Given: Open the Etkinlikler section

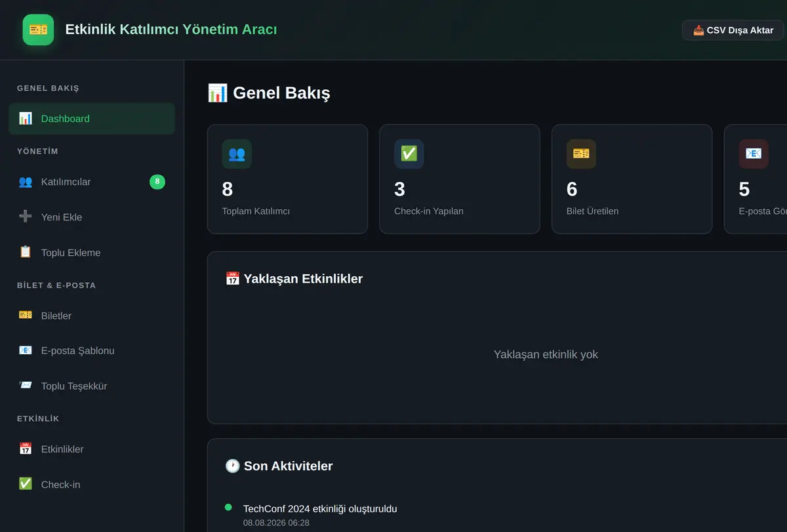Looking at the screenshot, I should [92, 449].
